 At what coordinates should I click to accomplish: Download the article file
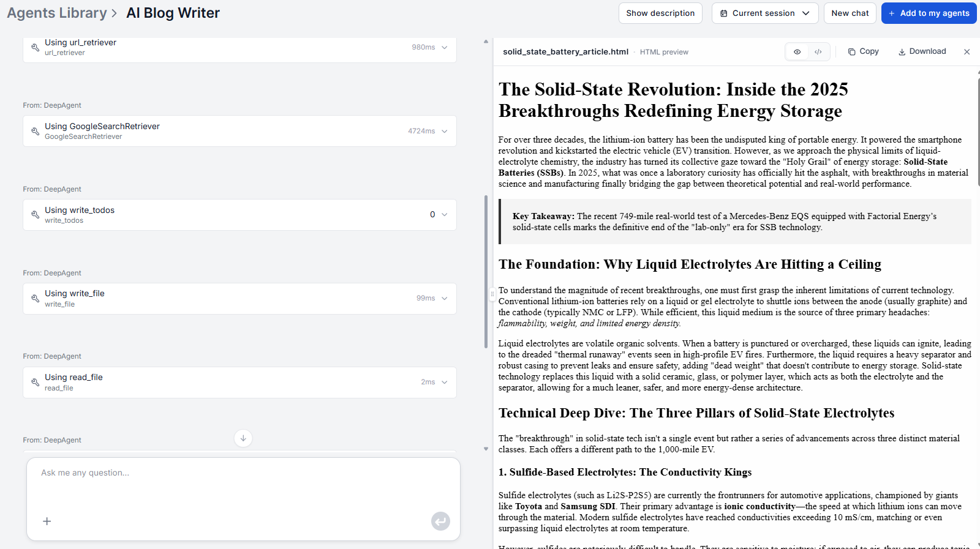[x=922, y=51]
